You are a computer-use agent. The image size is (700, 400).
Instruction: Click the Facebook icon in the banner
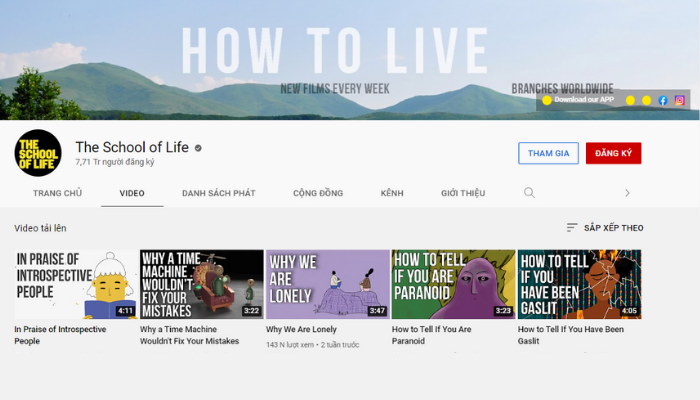tap(663, 100)
